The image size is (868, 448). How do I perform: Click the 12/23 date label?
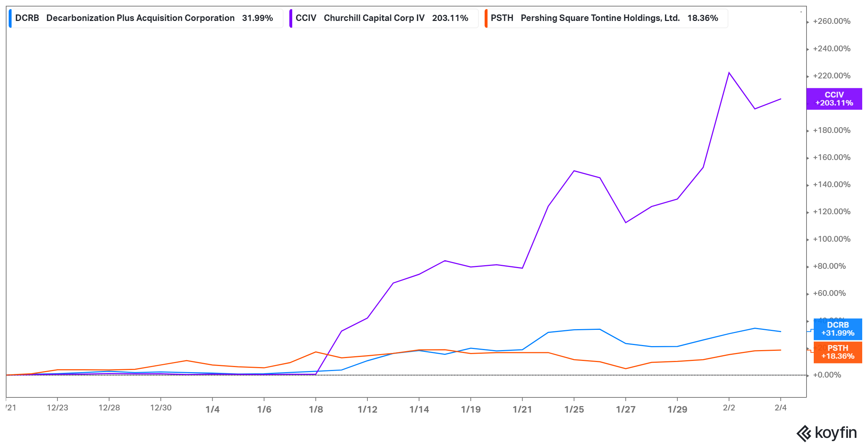coord(58,408)
